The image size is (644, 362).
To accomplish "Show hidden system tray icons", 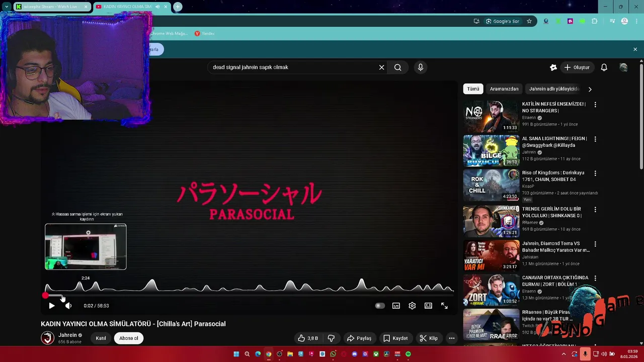I will (563, 354).
